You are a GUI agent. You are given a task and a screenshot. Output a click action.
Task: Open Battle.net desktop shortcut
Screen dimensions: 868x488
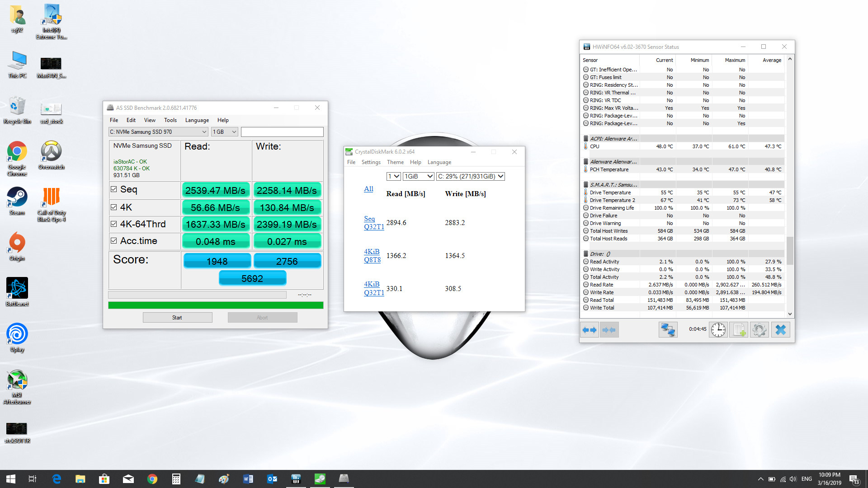(17, 292)
